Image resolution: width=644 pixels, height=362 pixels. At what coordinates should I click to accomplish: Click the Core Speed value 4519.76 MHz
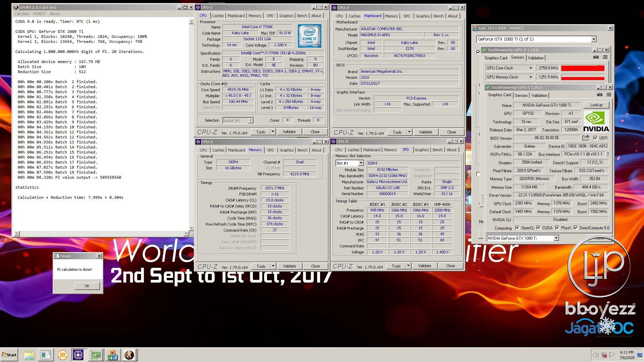click(x=238, y=89)
